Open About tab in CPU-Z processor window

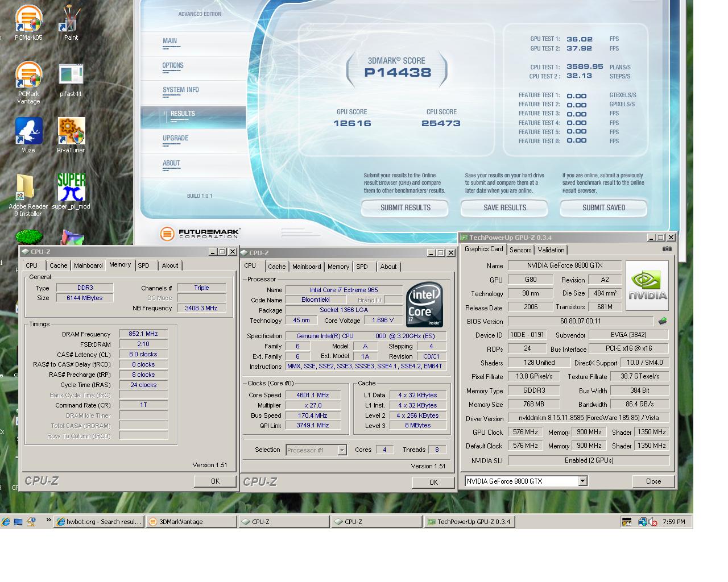tap(388, 267)
